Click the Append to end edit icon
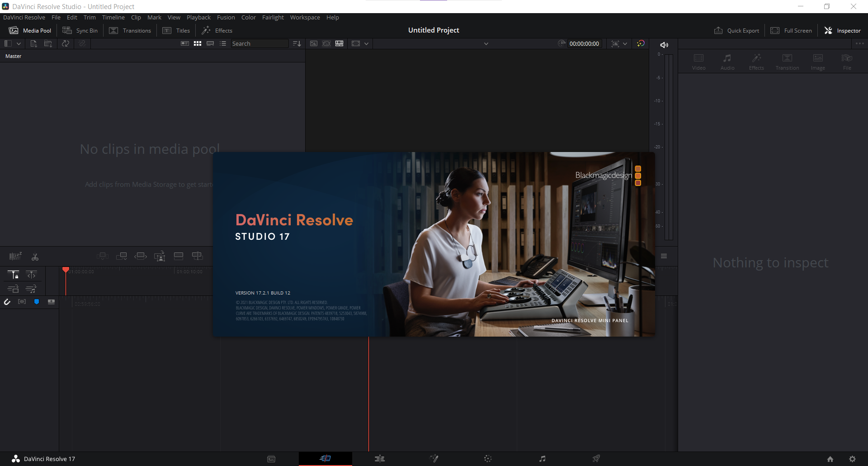Image resolution: width=868 pixels, height=466 pixels. point(122,256)
